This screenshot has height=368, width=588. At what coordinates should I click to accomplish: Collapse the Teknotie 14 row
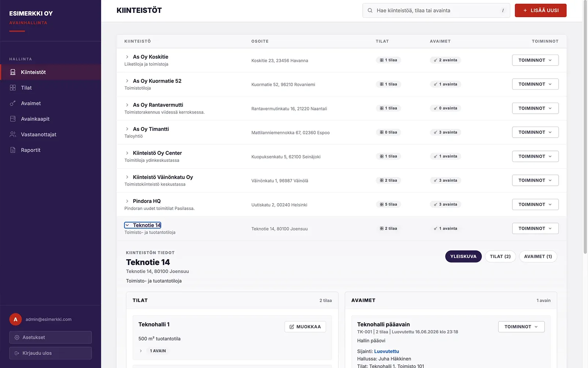(127, 225)
